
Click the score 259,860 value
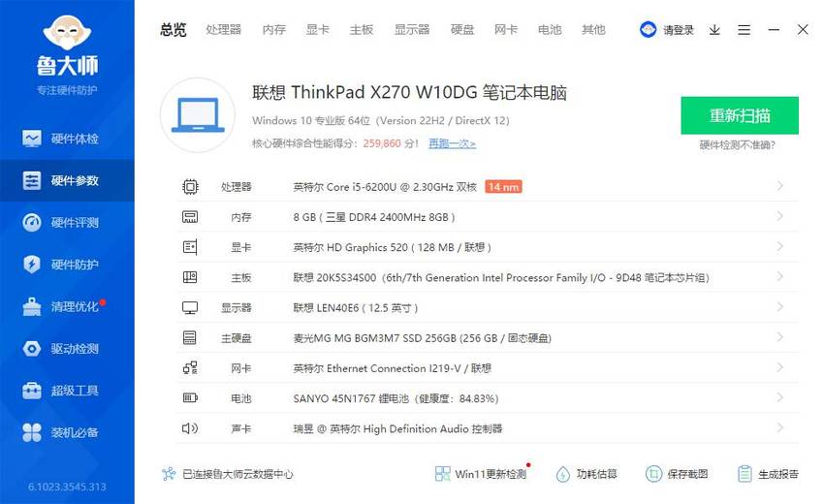pyautogui.click(x=382, y=143)
